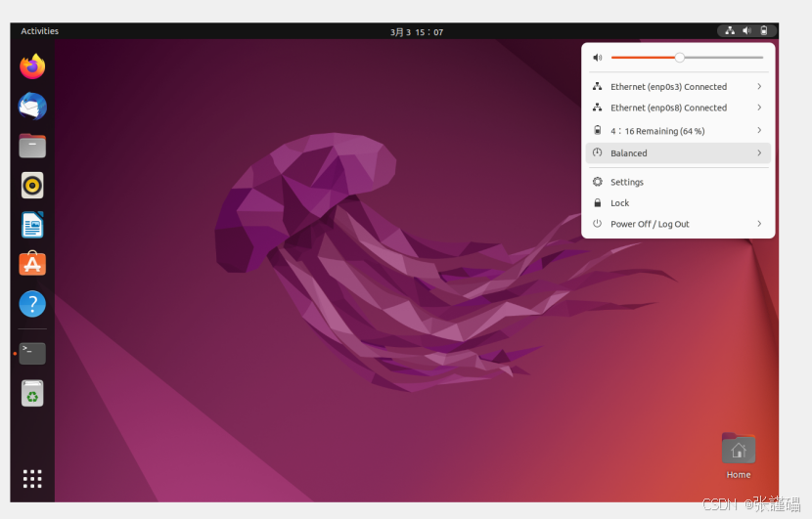
Task: Click battery icon in top bar
Action: 764,31
